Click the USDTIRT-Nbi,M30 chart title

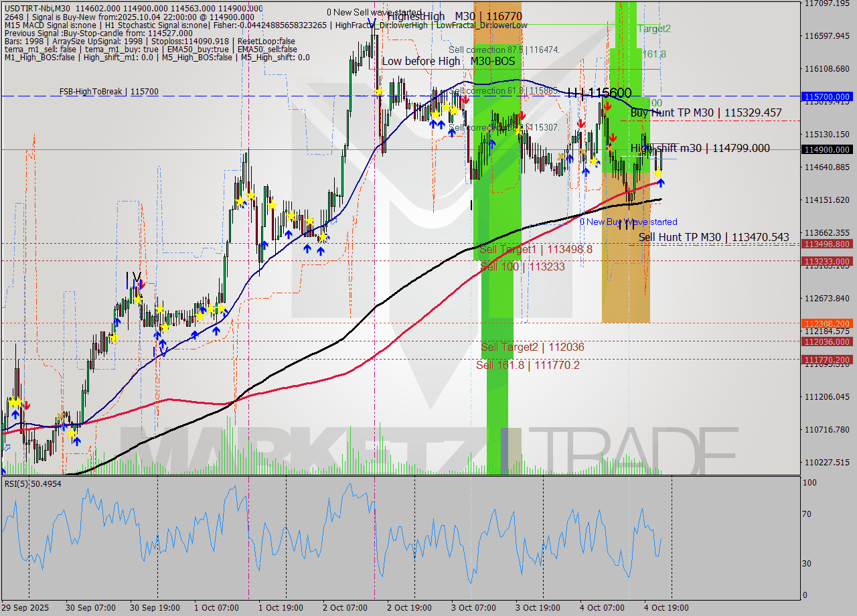click(40, 5)
